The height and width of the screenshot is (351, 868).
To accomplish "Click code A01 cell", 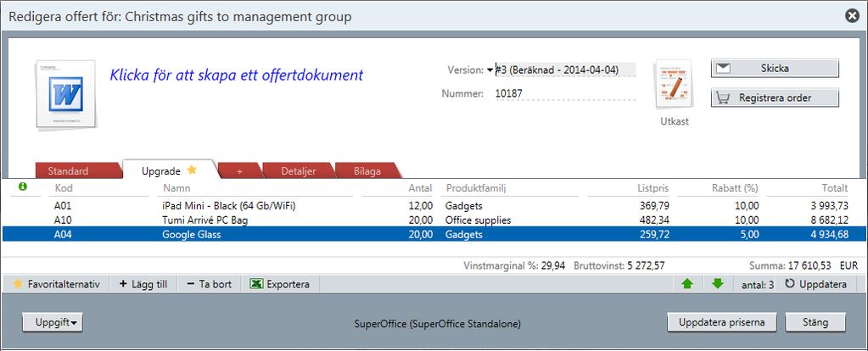I will 63,206.
